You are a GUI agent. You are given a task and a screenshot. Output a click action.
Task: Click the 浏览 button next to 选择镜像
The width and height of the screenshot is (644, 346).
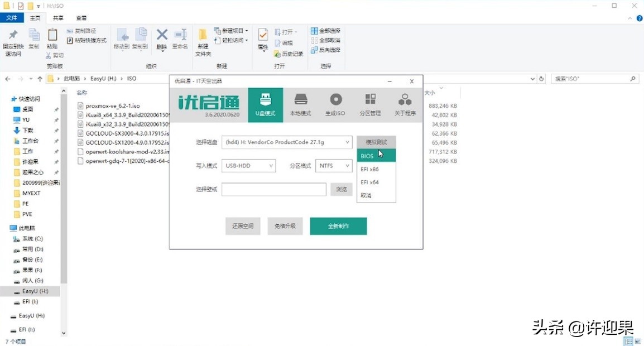341,189
